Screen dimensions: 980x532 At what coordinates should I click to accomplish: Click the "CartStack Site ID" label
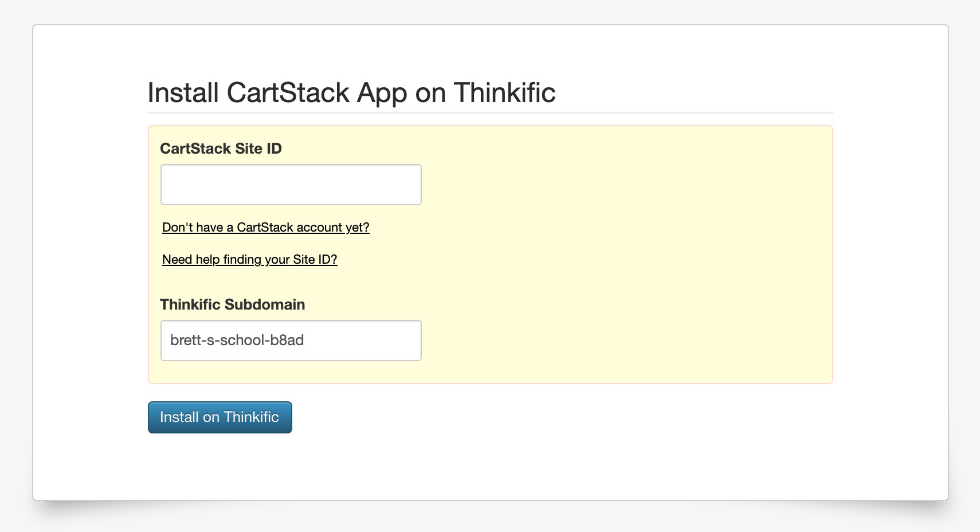pos(221,148)
